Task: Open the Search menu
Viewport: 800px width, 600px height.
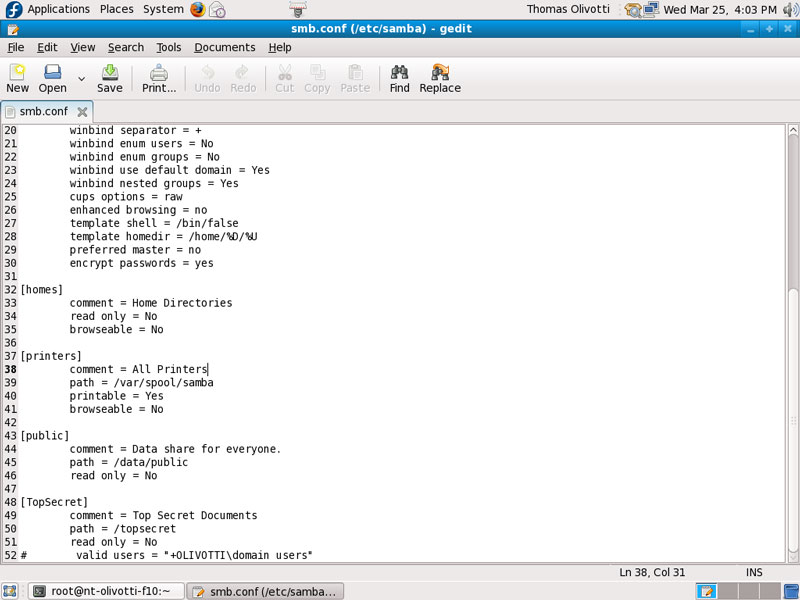Action: 126,47
